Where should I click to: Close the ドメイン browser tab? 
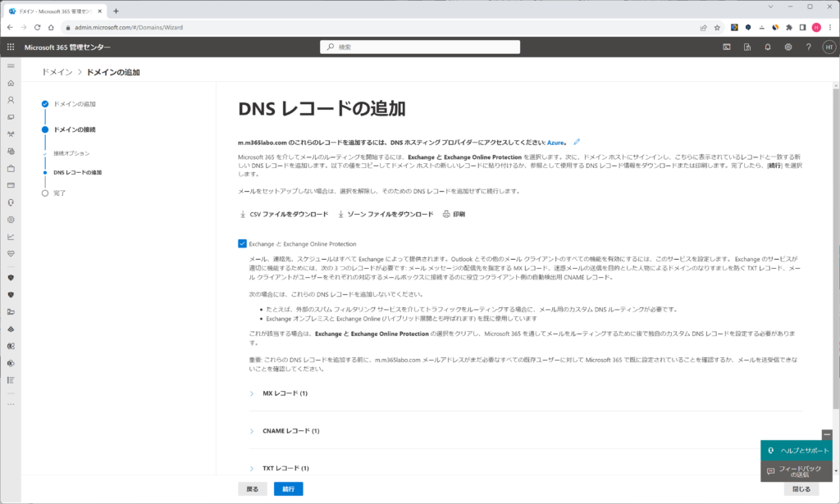tap(99, 11)
